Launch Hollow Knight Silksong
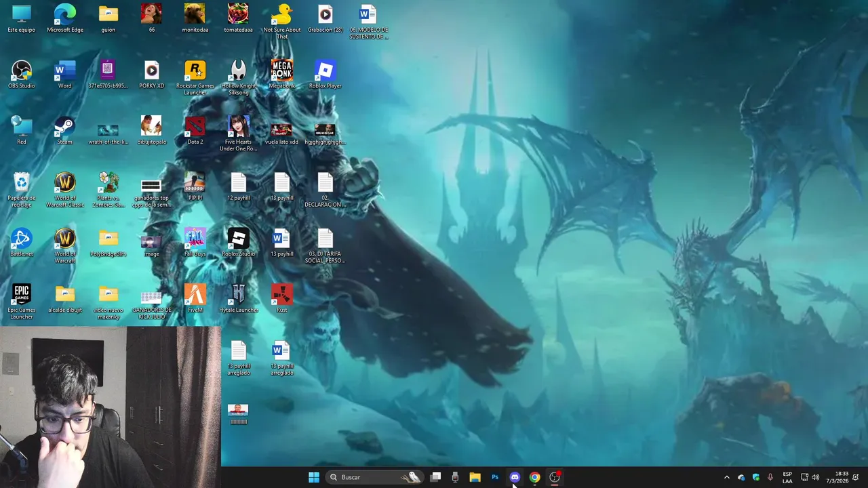The image size is (868, 488). point(238,77)
